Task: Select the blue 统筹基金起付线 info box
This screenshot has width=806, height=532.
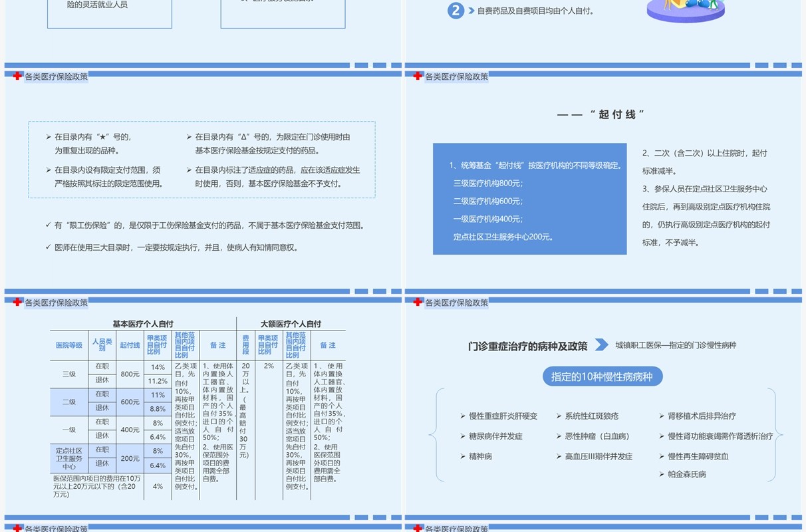Action: pyautogui.click(x=530, y=199)
